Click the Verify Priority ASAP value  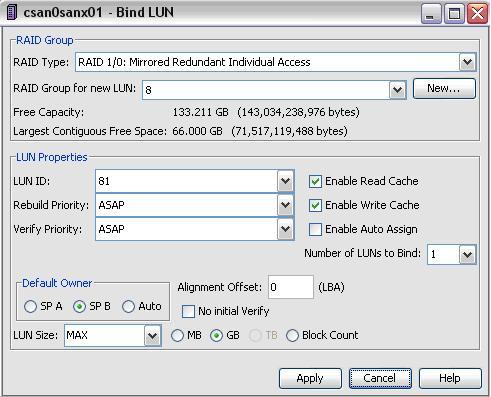point(111,229)
